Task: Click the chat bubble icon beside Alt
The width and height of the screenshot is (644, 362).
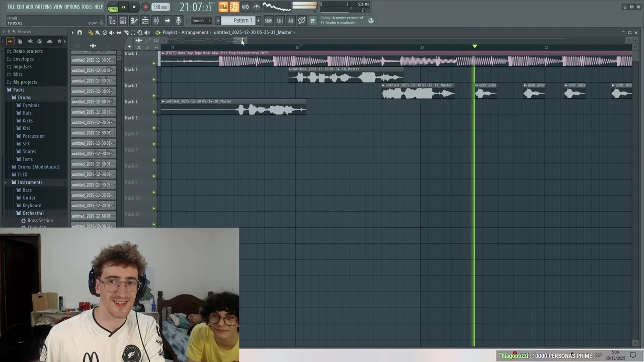Action: click(301, 21)
